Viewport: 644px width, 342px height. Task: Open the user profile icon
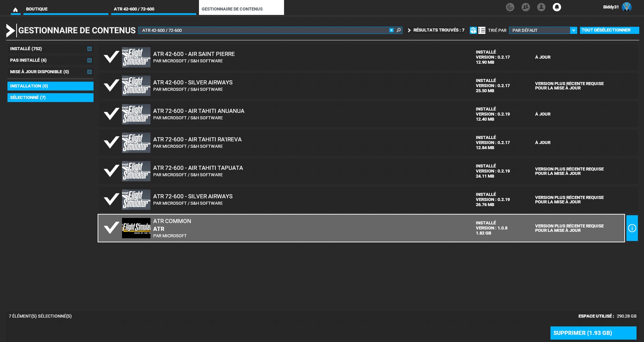(x=541, y=7)
